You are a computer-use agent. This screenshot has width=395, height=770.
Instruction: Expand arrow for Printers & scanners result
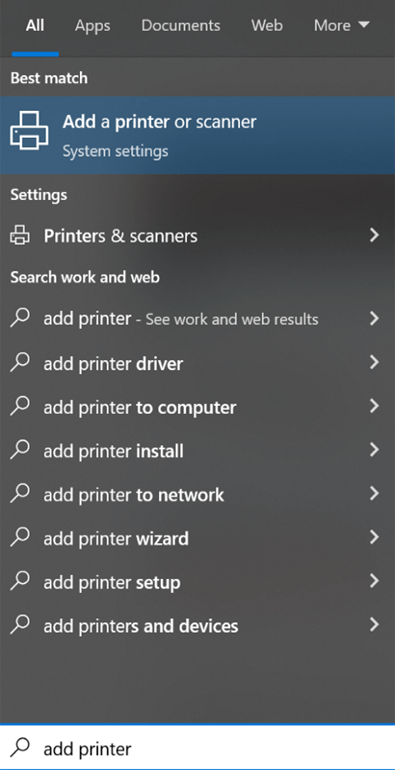click(374, 236)
